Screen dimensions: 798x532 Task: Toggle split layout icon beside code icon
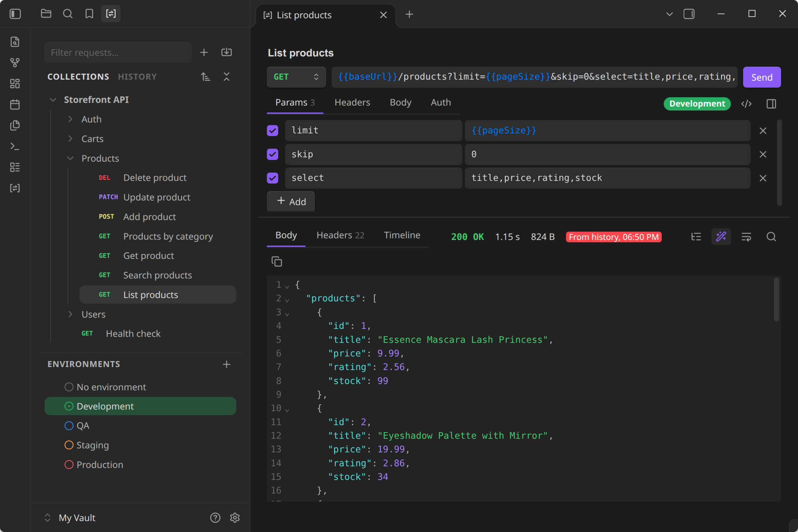[771, 104]
